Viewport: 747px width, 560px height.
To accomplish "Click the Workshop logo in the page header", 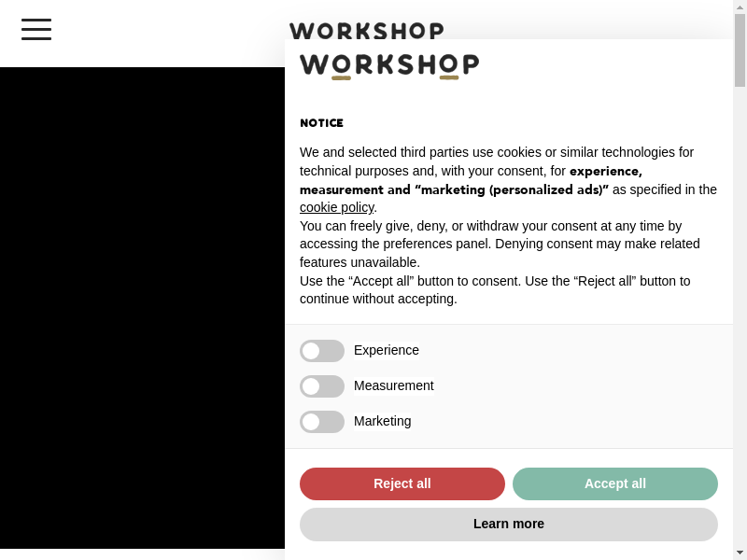I will coord(366,30).
